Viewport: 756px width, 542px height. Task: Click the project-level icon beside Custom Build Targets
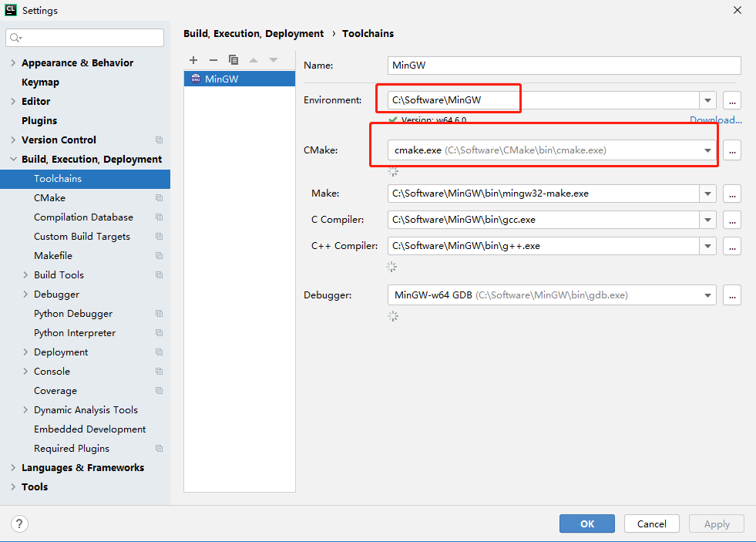click(159, 236)
